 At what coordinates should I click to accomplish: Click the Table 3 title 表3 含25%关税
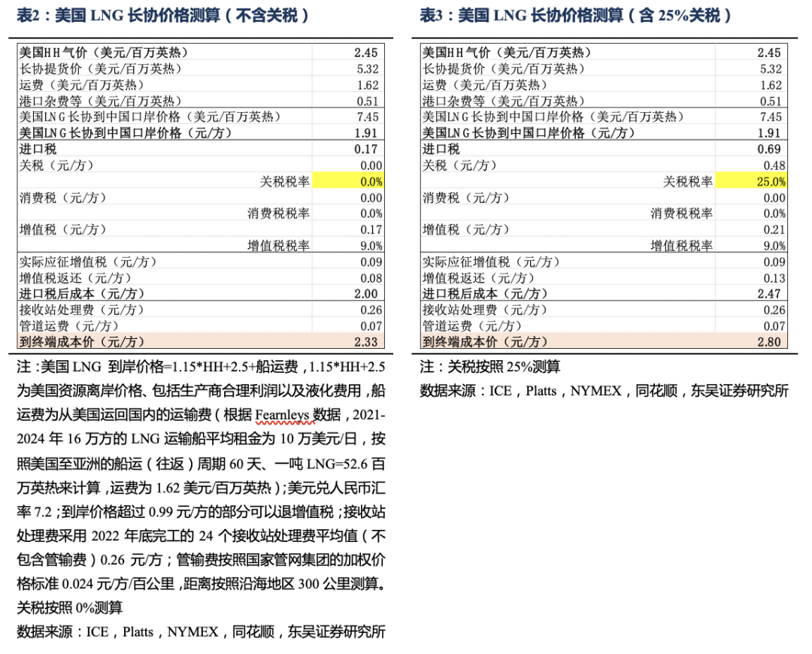(x=575, y=15)
